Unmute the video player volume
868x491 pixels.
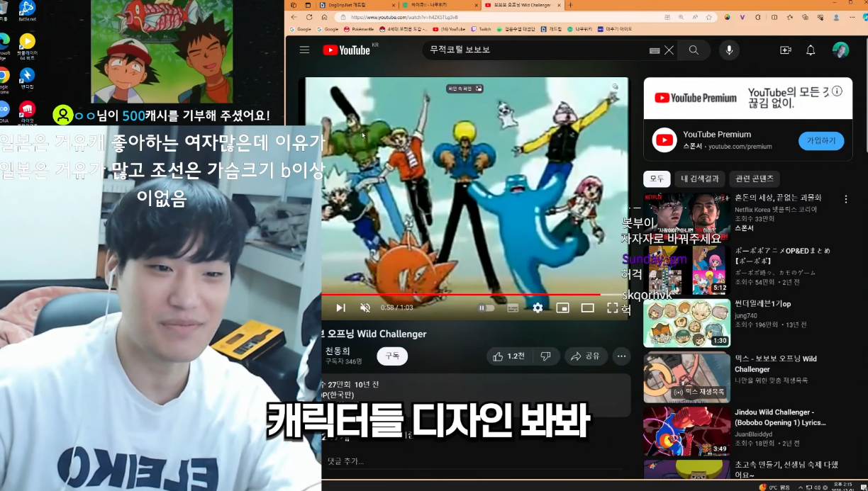pos(365,307)
